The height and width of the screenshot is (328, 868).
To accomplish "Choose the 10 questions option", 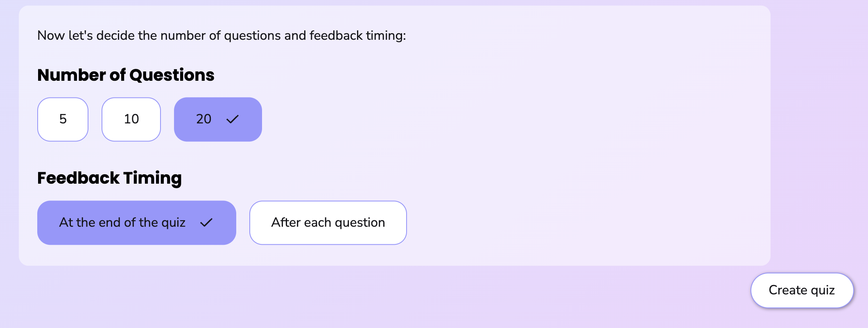I will click(x=131, y=119).
